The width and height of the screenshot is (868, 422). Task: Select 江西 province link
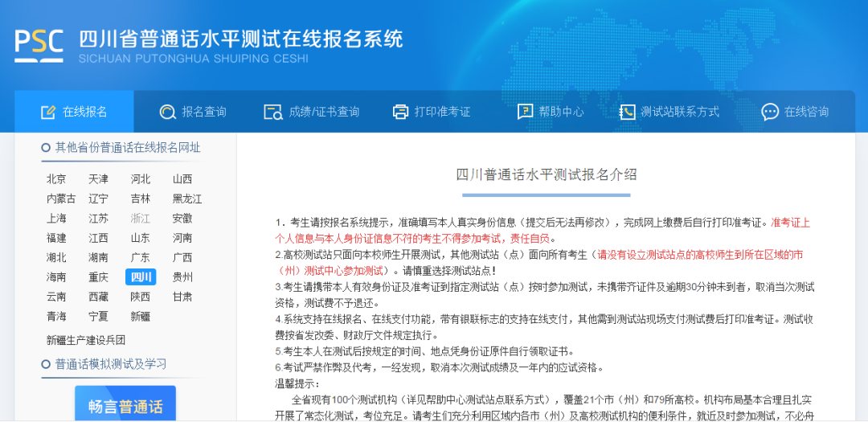tap(99, 238)
